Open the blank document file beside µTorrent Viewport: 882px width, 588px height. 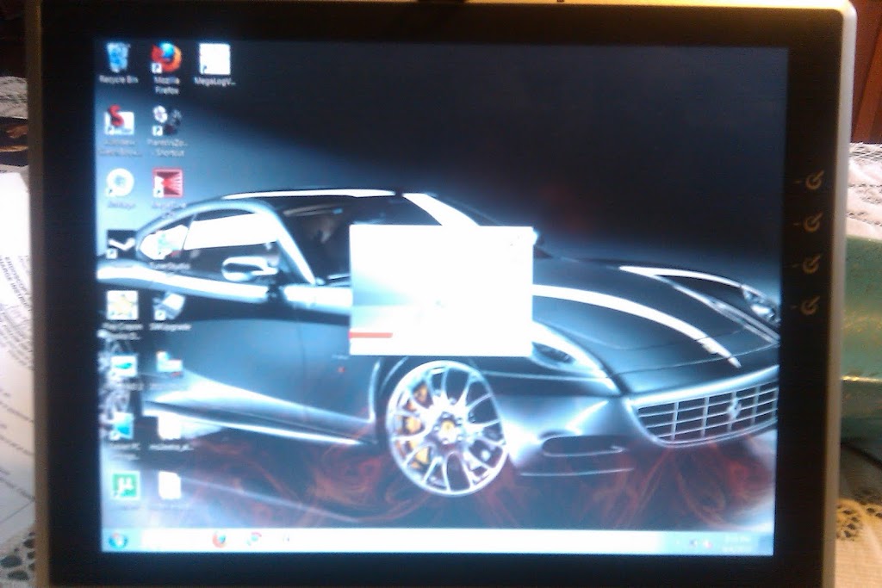click(170, 487)
